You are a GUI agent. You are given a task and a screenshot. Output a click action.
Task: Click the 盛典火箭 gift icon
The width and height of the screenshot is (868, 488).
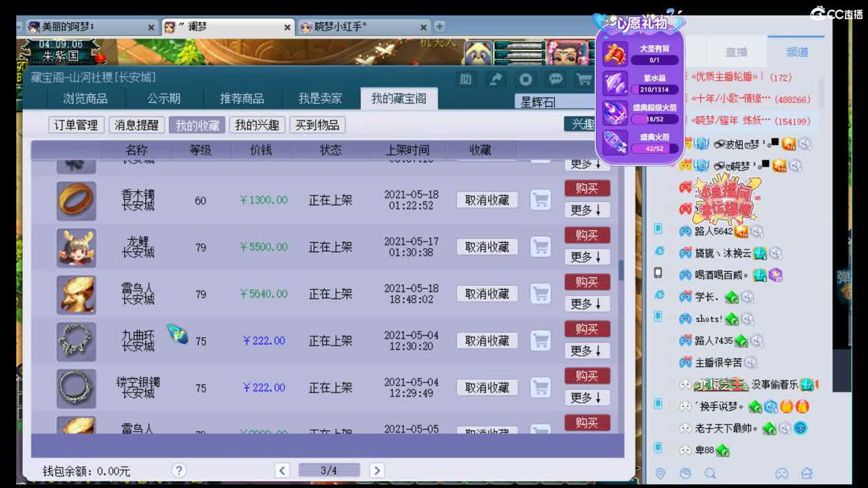coord(616,143)
